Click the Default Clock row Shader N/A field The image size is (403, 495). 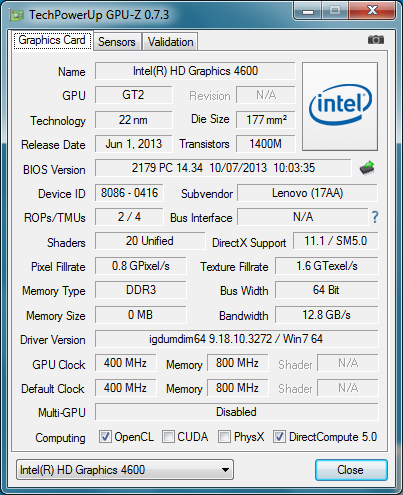pos(348,388)
